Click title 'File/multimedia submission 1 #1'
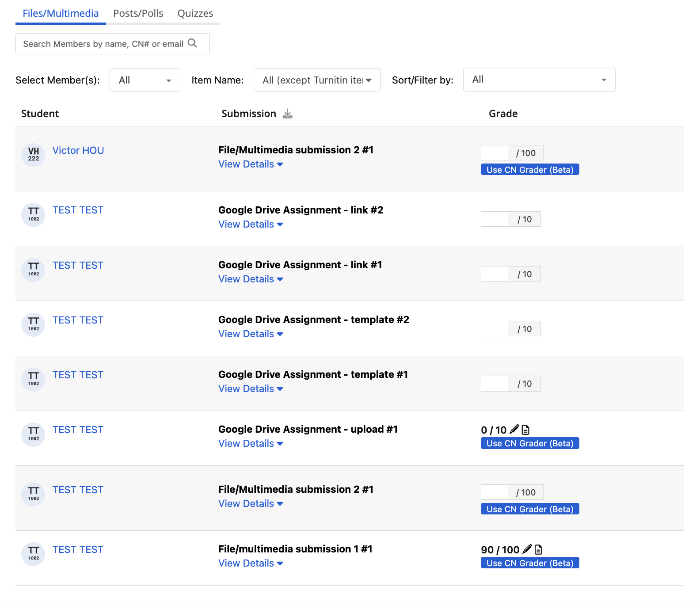700x609 pixels. click(x=295, y=549)
